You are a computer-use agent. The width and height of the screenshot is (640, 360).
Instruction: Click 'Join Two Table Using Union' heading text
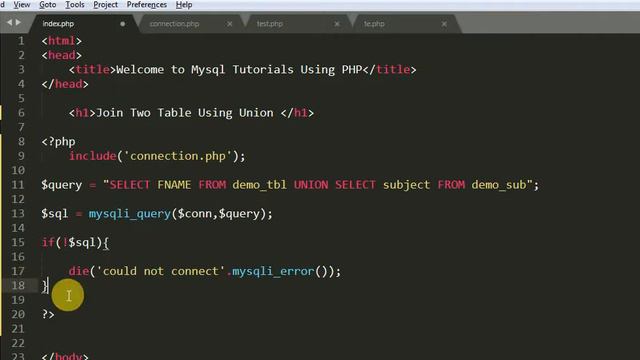tap(184, 113)
